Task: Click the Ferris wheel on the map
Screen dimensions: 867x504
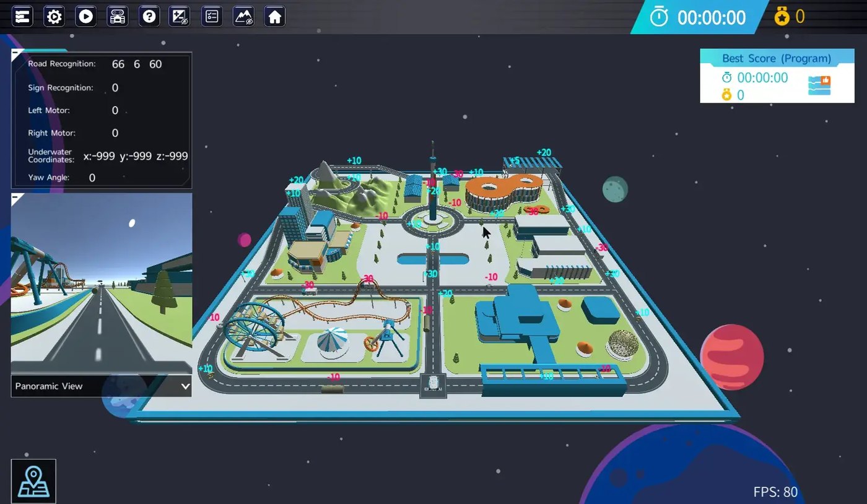Action: tap(255, 327)
